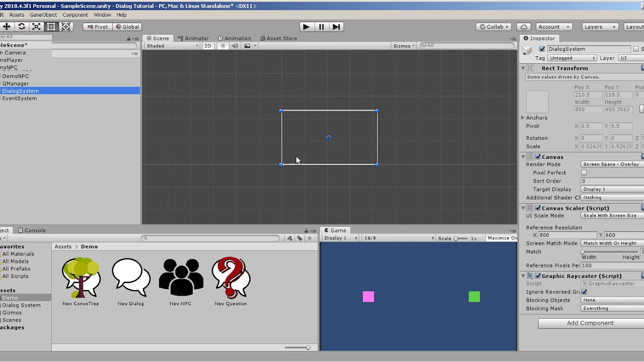Open the Console tab
The width and height of the screenshot is (644, 362).
pyautogui.click(x=32, y=230)
